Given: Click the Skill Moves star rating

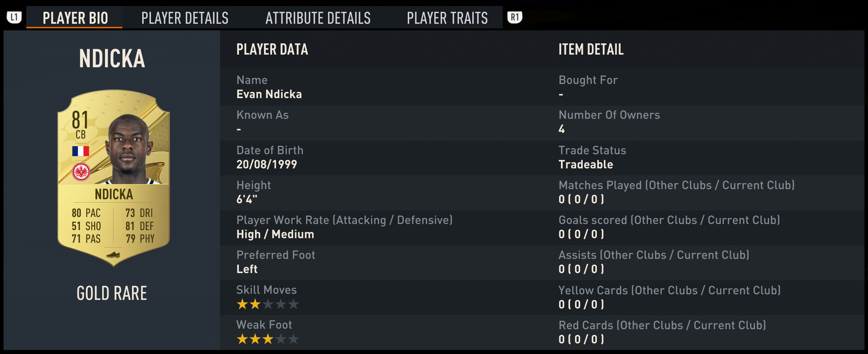Looking at the screenshot, I should (268, 304).
